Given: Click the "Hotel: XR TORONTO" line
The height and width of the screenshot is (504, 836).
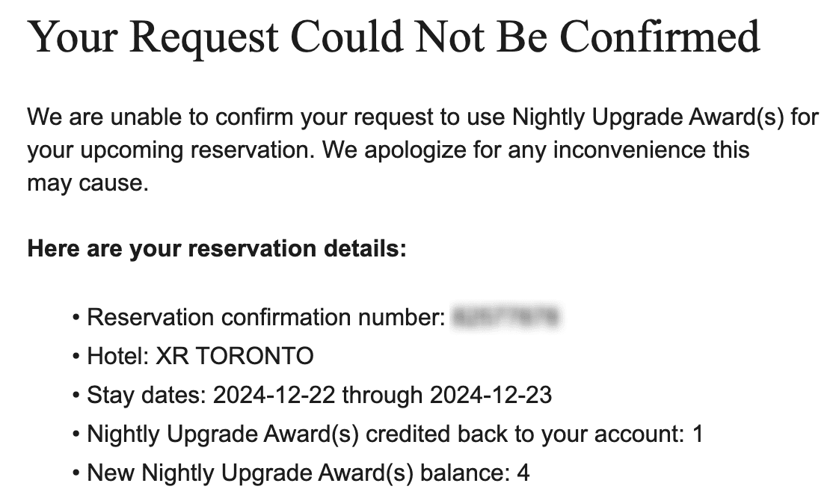Looking at the screenshot, I should pyautogui.click(x=200, y=356).
